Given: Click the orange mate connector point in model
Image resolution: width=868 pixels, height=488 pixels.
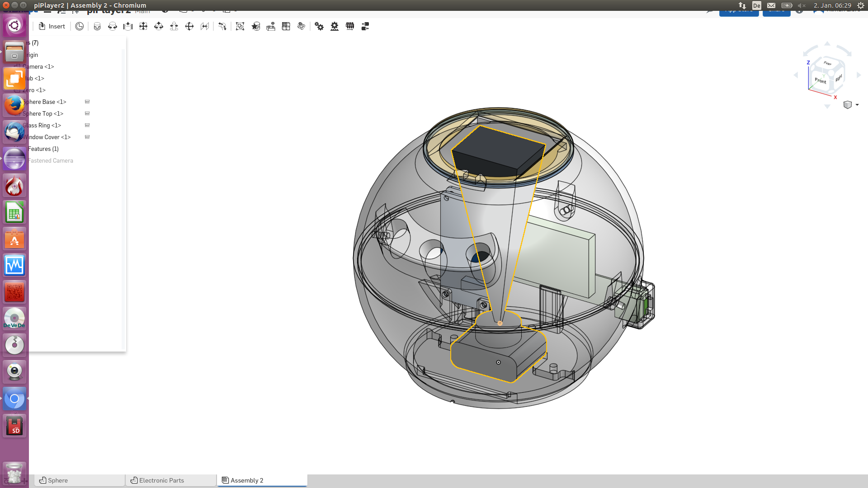Looking at the screenshot, I should [500, 323].
